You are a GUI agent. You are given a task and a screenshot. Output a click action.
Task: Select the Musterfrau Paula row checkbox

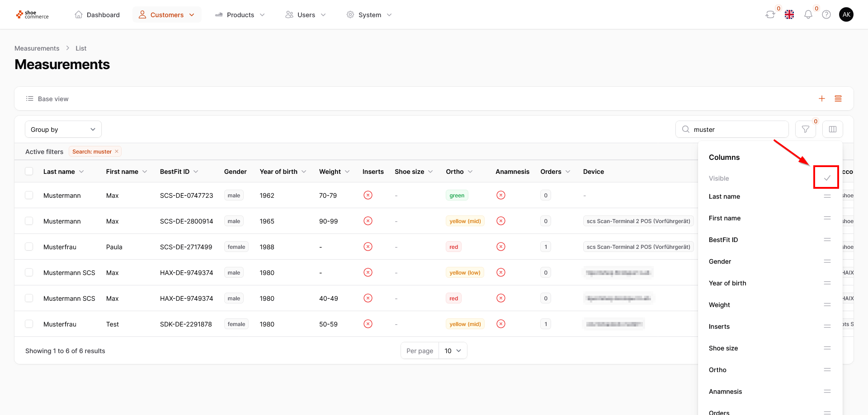tap(29, 247)
